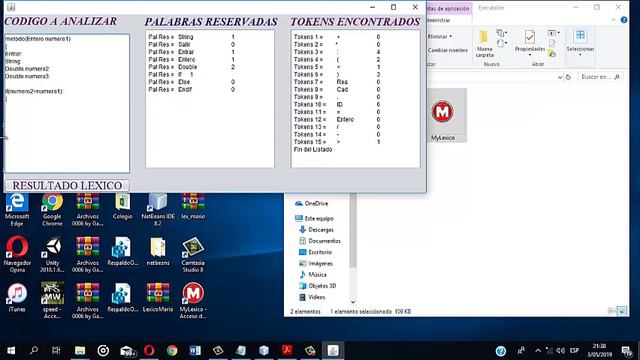Image resolution: width=640 pixels, height=360 pixels.
Task: Launch Chrome from the taskbar
Action: [172, 351]
